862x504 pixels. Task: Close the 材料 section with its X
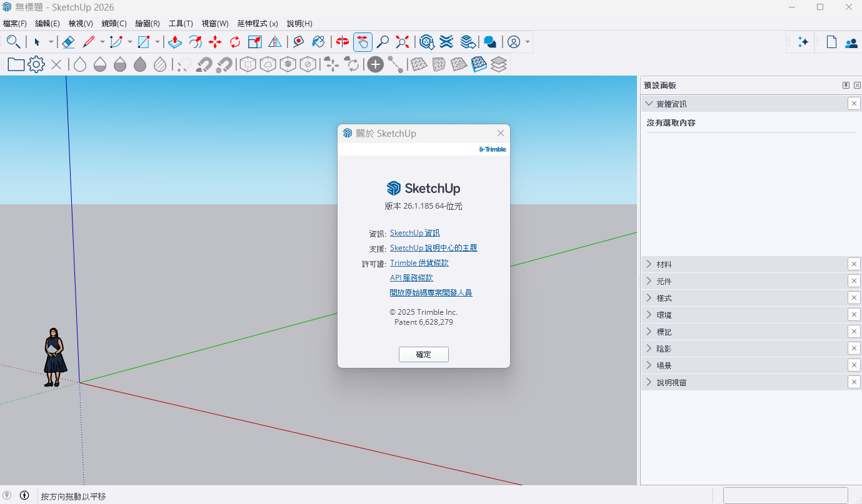854,264
